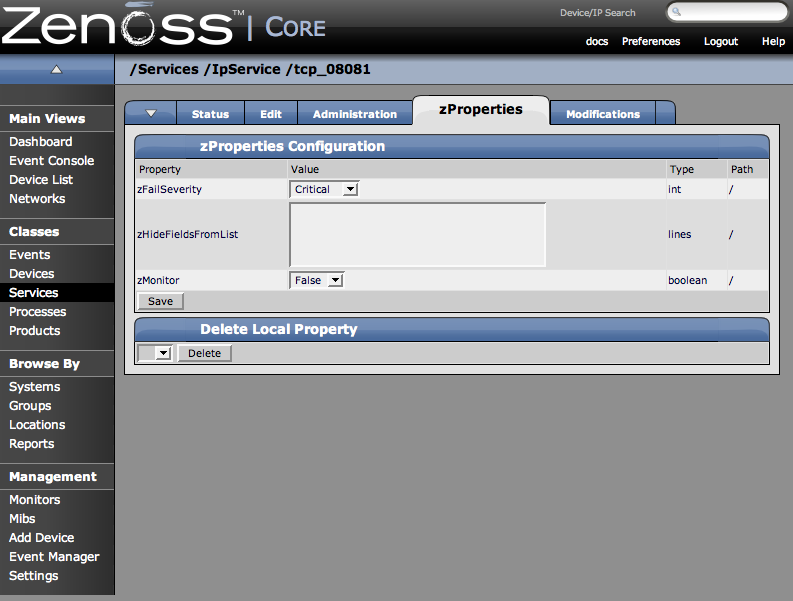Open Monitors under Management
The image size is (793, 601).
point(34,500)
